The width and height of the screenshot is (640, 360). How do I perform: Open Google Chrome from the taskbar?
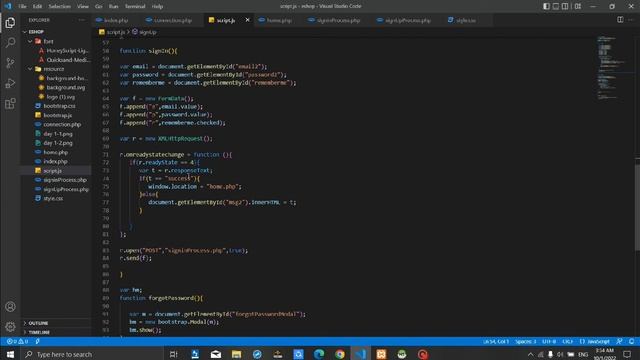pos(340,354)
